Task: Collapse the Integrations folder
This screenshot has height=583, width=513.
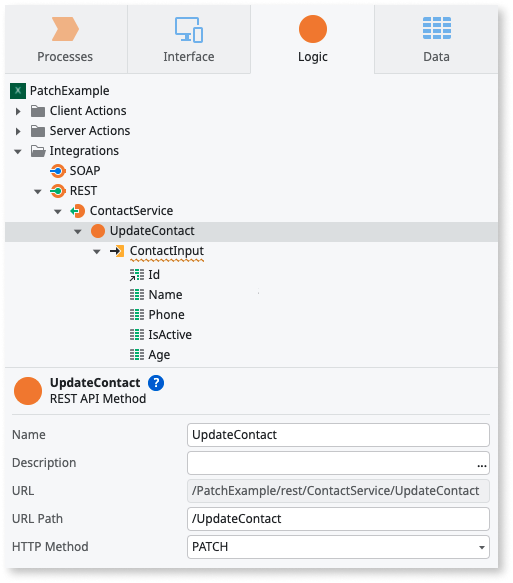Action: pyautogui.click(x=17, y=151)
